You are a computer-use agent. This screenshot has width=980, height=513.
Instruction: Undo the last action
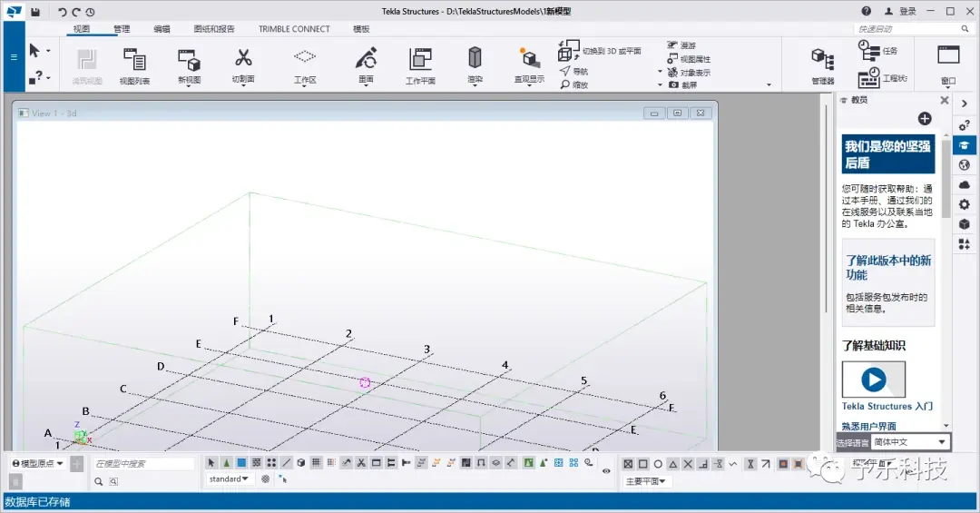coord(62,12)
